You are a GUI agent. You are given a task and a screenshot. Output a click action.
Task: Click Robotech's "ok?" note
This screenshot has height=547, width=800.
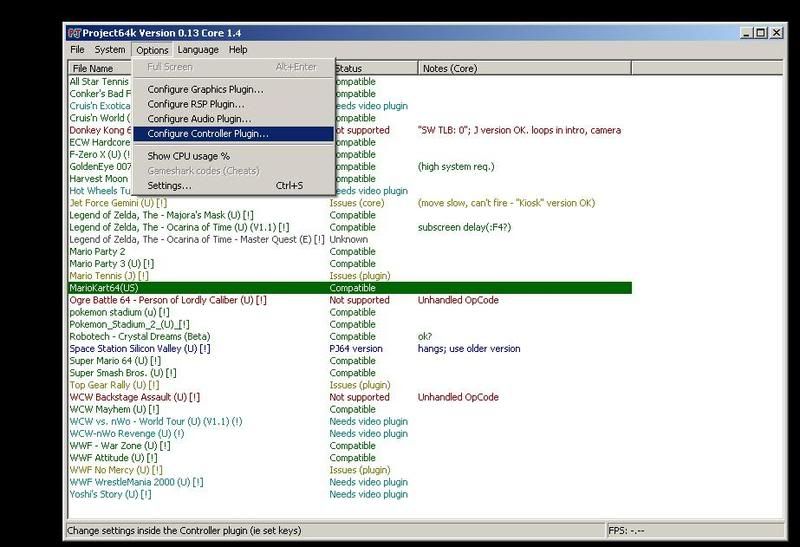[x=424, y=337]
